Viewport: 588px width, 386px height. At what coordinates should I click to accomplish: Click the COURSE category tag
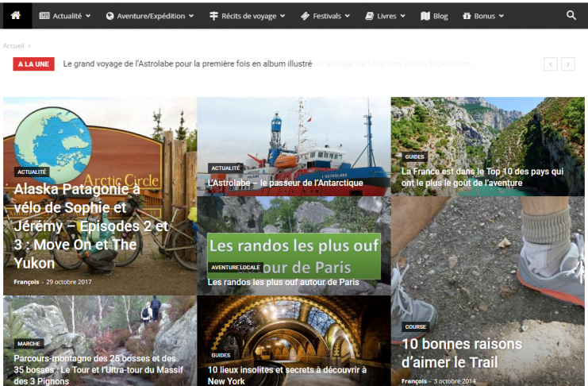(416, 326)
